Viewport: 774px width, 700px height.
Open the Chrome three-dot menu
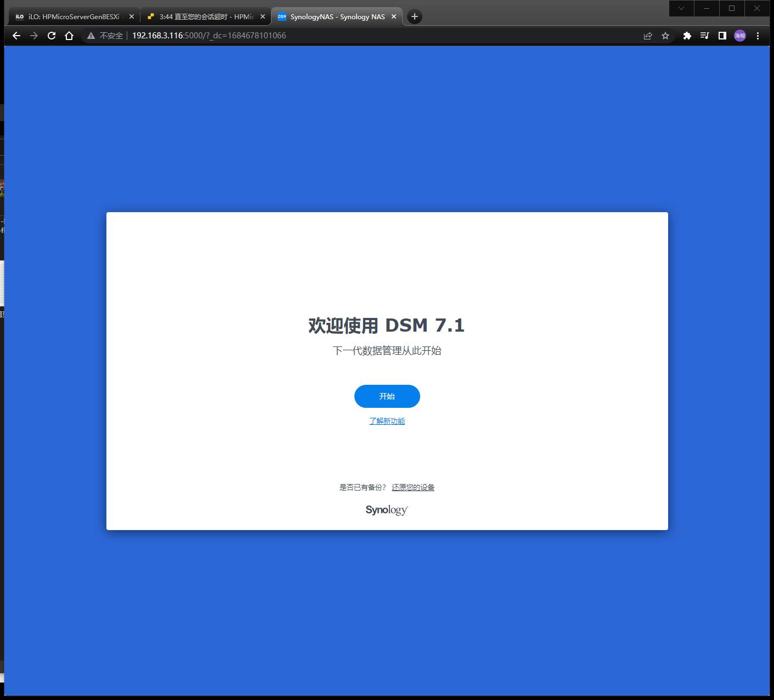[758, 36]
